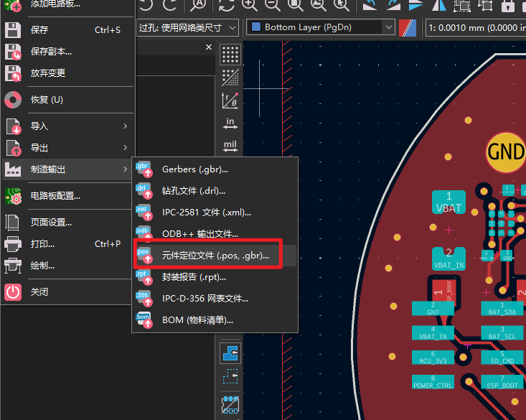
Task: Toggle grid dots display in the left toolbar
Action: click(230, 55)
